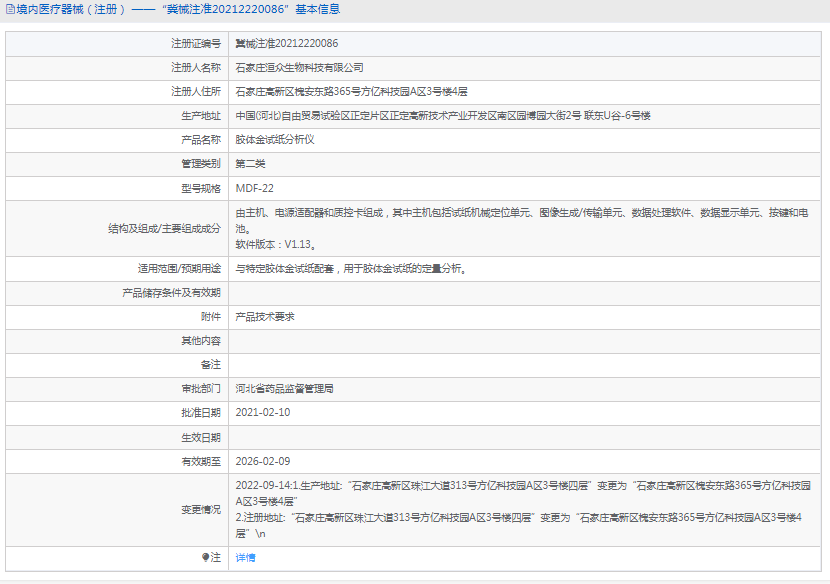Click the change entry starting 2022-09-14:1.生产地址
This screenshot has width=830, height=584.
(523, 493)
